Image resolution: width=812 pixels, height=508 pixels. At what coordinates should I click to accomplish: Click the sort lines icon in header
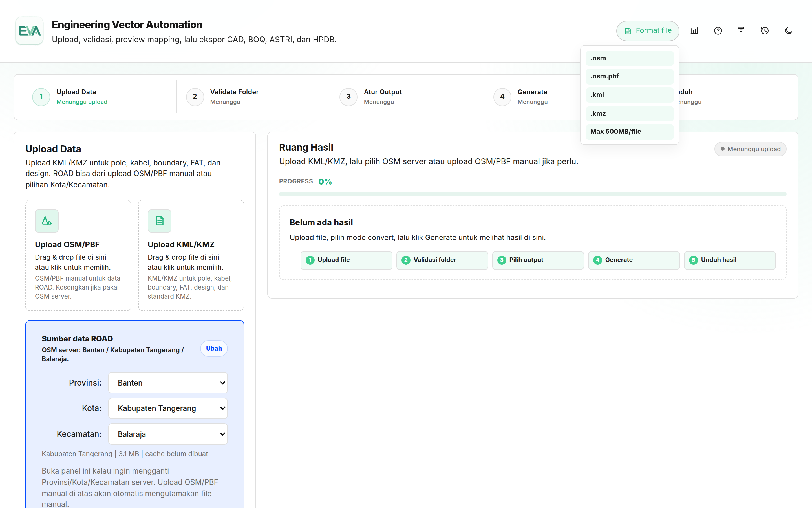(x=741, y=30)
